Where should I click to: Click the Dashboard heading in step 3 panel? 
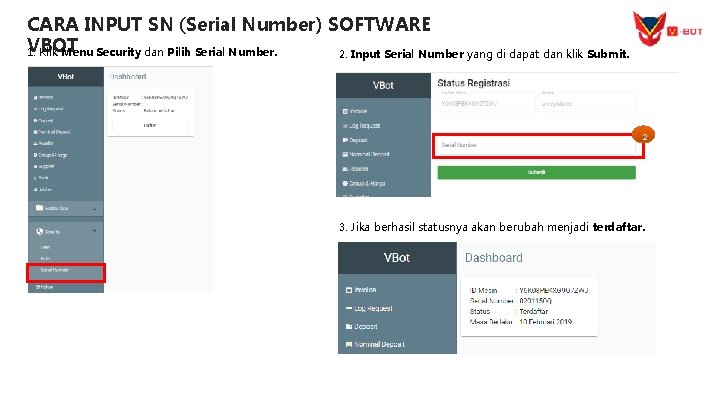[x=494, y=258]
